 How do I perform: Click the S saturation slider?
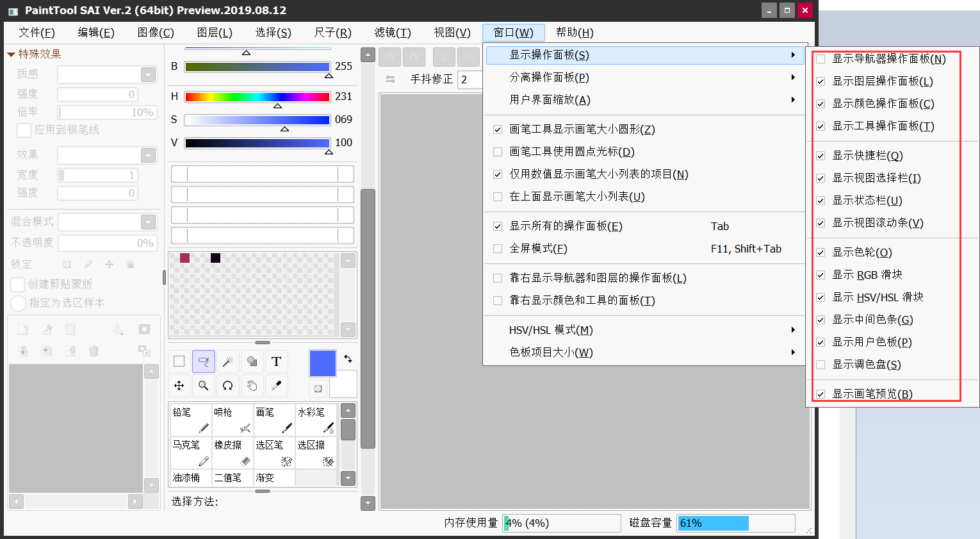point(257,120)
